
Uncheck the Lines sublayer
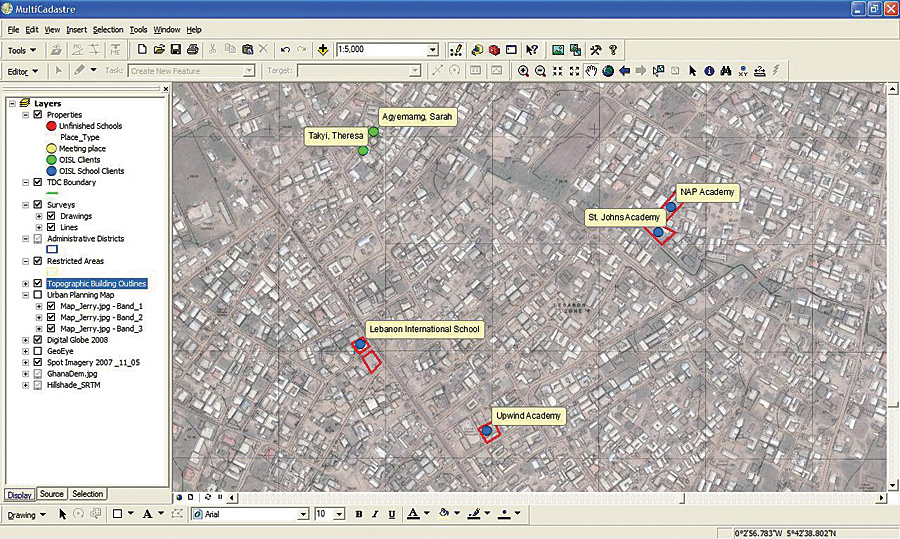point(51,227)
